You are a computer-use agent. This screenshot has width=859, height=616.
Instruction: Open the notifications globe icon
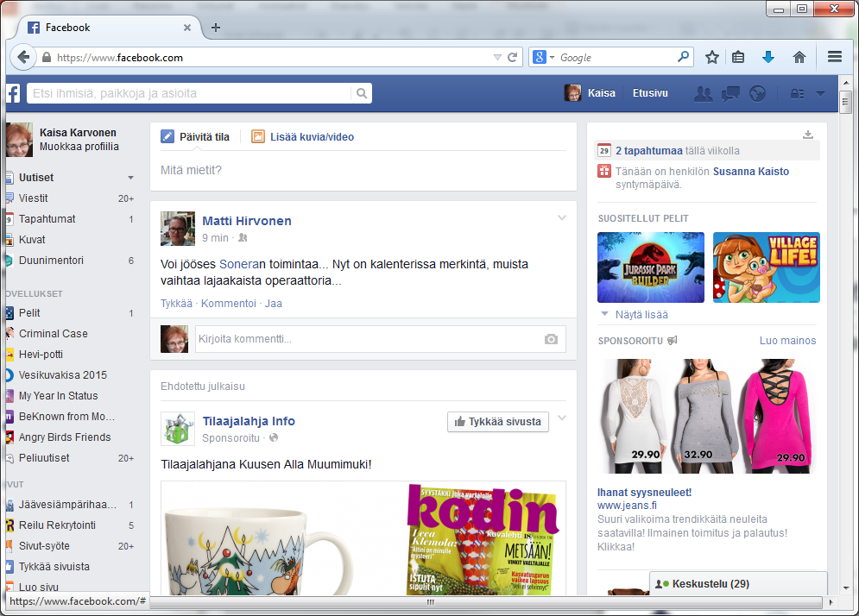tap(758, 94)
